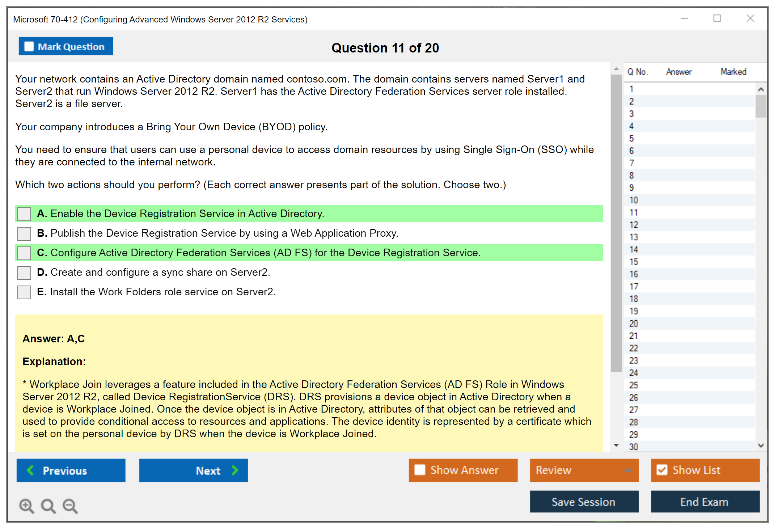Click the zoom out magnifier icon
Image resolution: width=778 pixels, height=532 pixels.
[x=70, y=506]
